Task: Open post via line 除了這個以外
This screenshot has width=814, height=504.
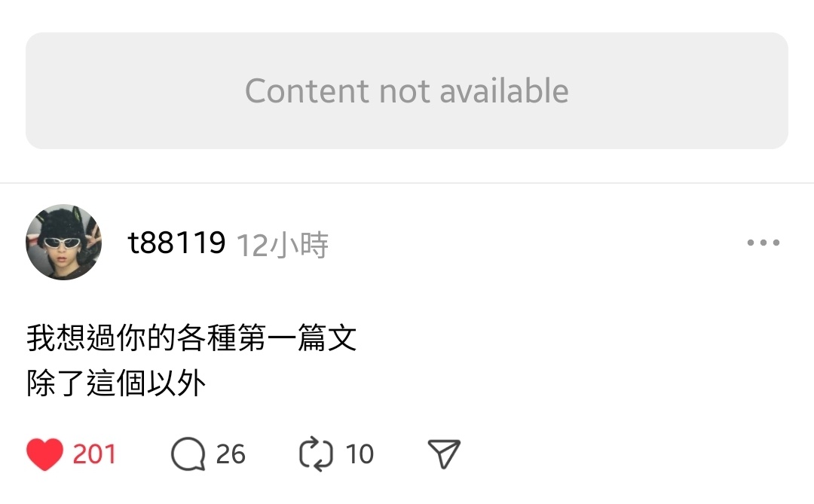Action: click(116, 383)
